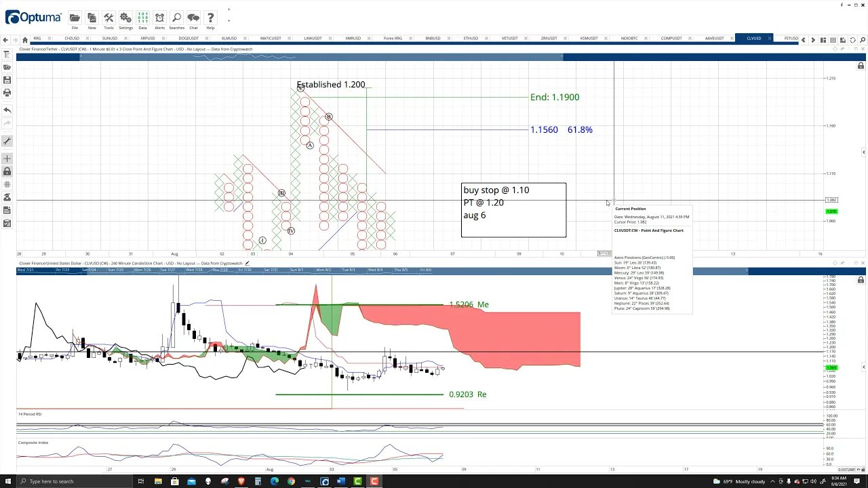868x488 pixels.
Task: Open the Chat bubbles icon
Action: click(x=193, y=20)
